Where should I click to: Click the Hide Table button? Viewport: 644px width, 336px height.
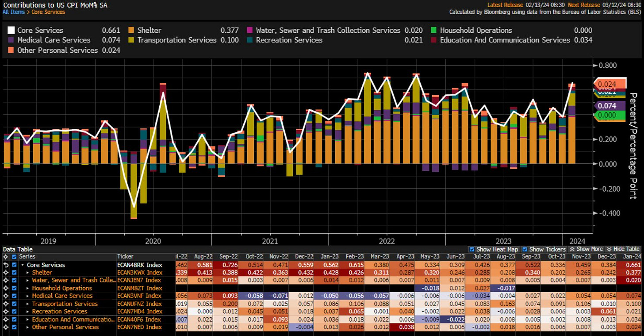pos(623,249)
